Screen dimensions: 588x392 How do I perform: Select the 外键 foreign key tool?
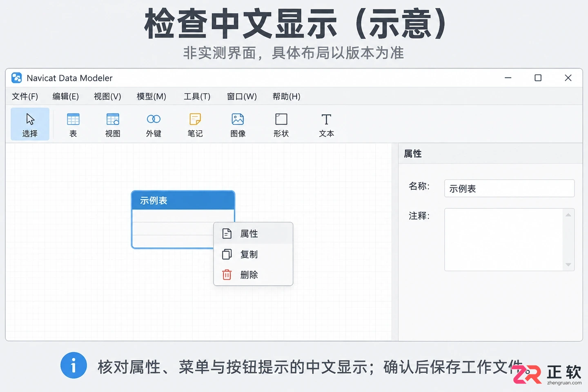click(154, 124)
